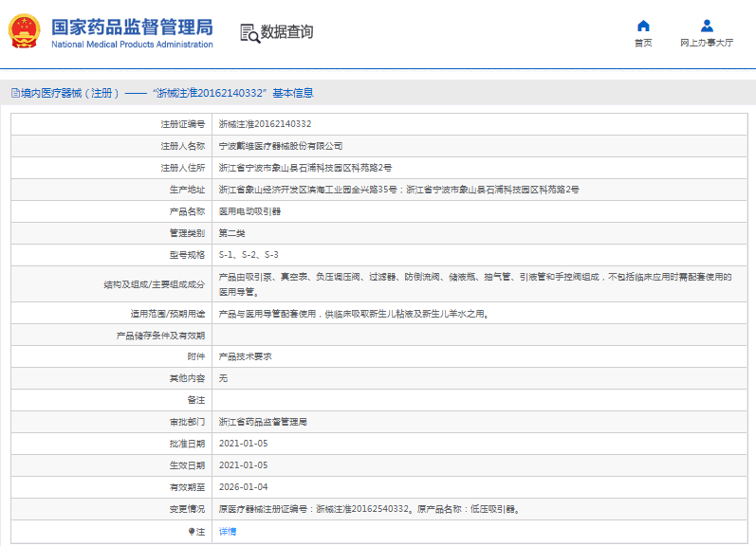Viewport: 756px width, 546px height.
Task: Click the 变更情况 row label
Action: click(x=187, y=509)
